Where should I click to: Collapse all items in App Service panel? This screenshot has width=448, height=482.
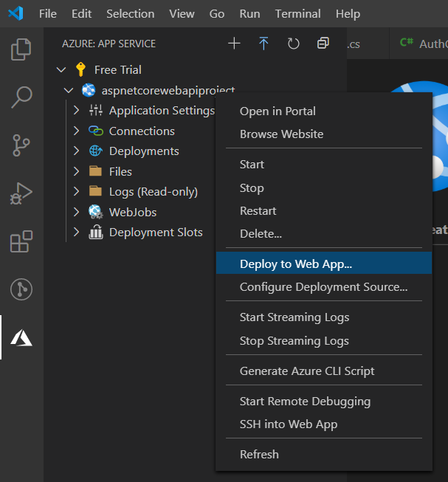pyautogui.click(x=323, y=44)
